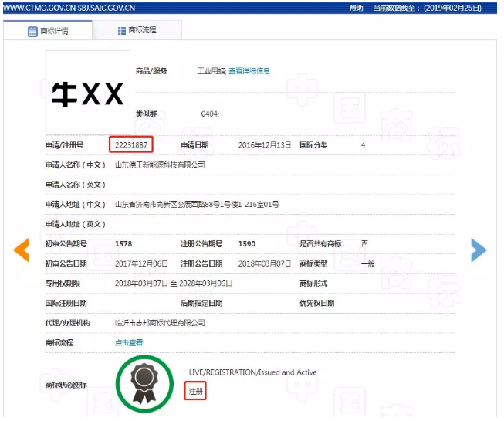Screen dimensions: 504x421
Task: Select application date 2016年12月13日
Action: point(265,145)
